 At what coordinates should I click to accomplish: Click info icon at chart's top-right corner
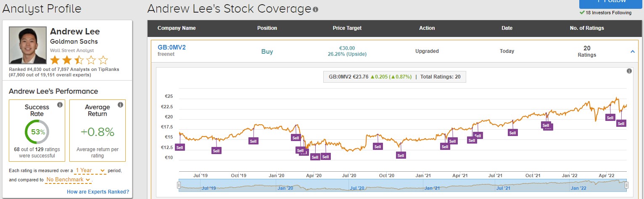pos(629,71)
